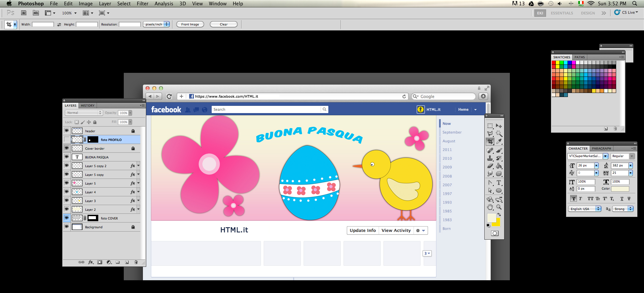Open the Analysis menu
This screenshot has width=644, height=293.
(164, 4)
